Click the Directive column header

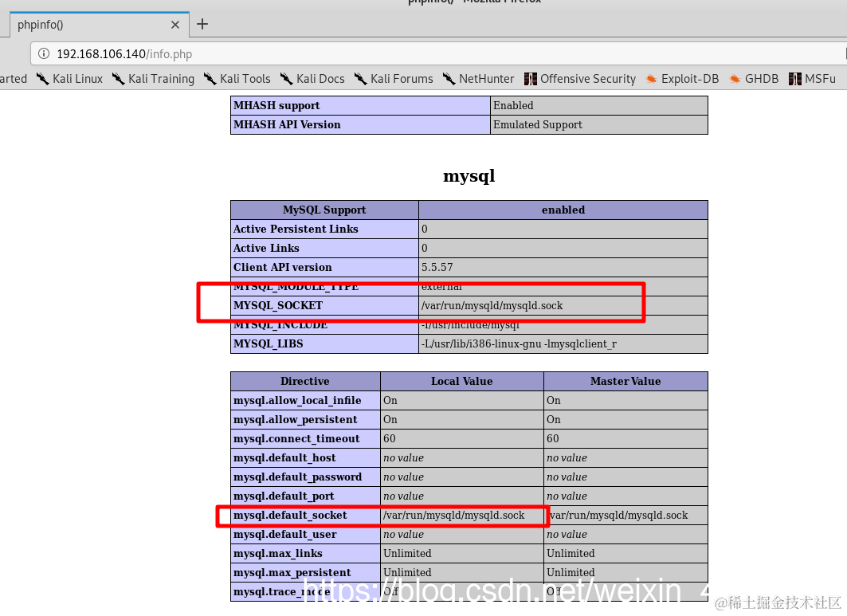point(305,382)
